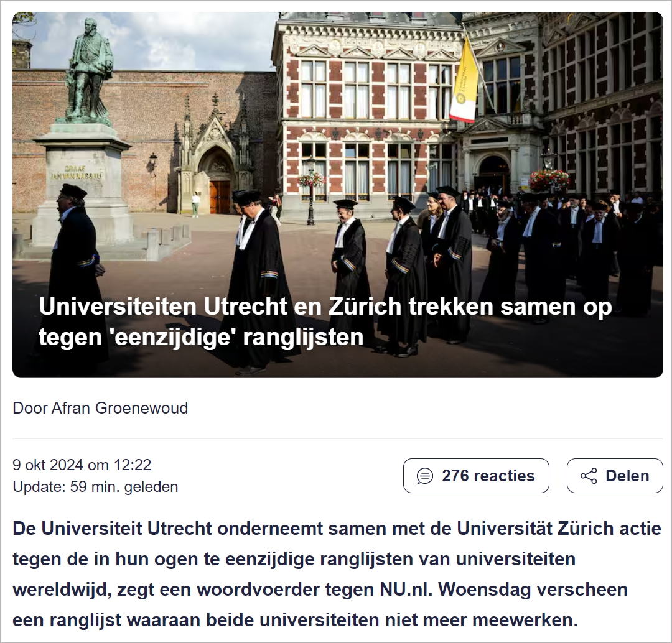Open the 276 reacties comments

point(476,476)
